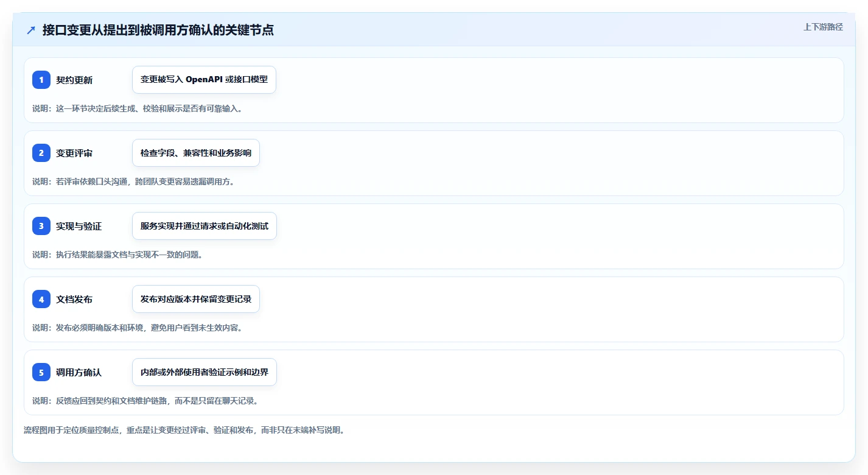Click the step 5 number badge
Image resolution: width=868 pixels, height=475 pixels.
coord(41,372)
